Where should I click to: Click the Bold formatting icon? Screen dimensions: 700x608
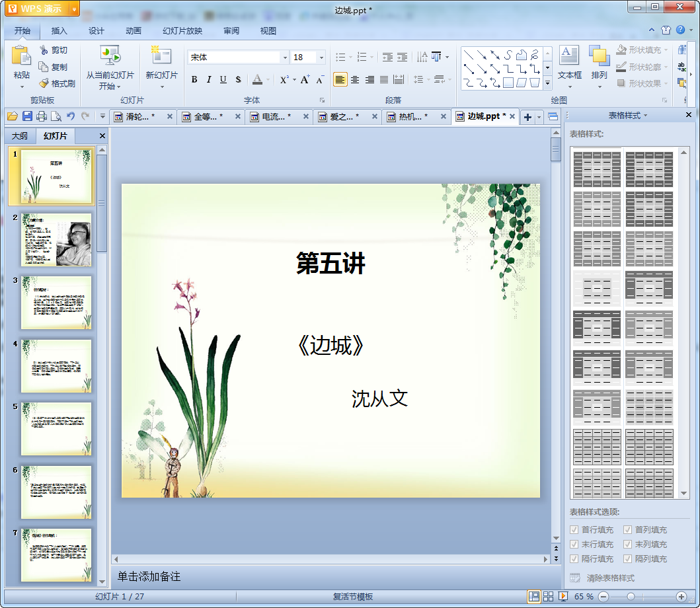pyautogui.click(x=194, y=79)
